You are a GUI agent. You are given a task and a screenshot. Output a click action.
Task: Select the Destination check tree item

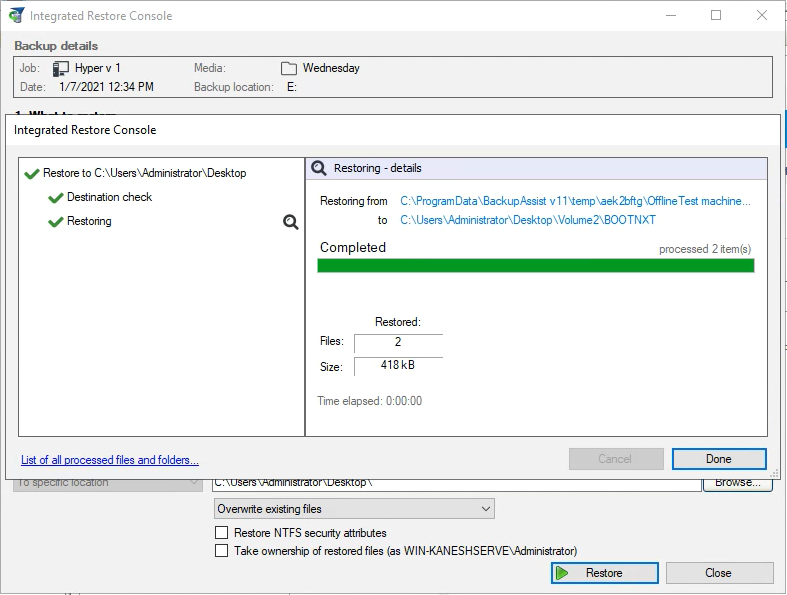109,198
